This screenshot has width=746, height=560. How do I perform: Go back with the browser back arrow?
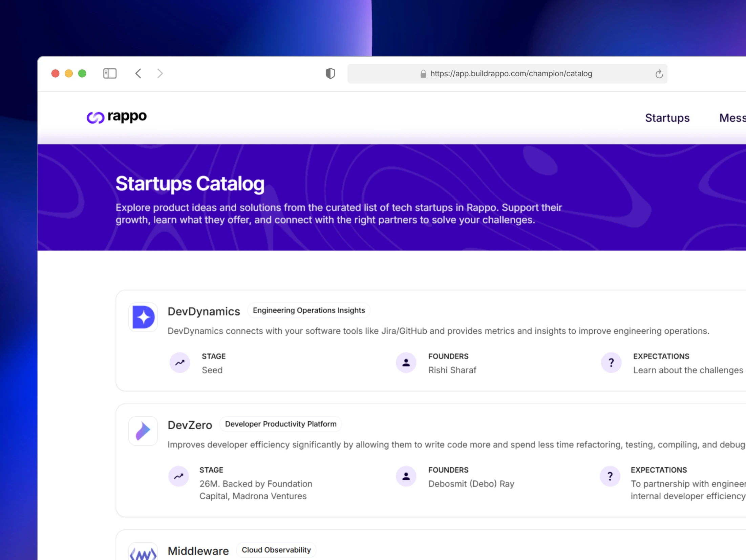point(138,74)
